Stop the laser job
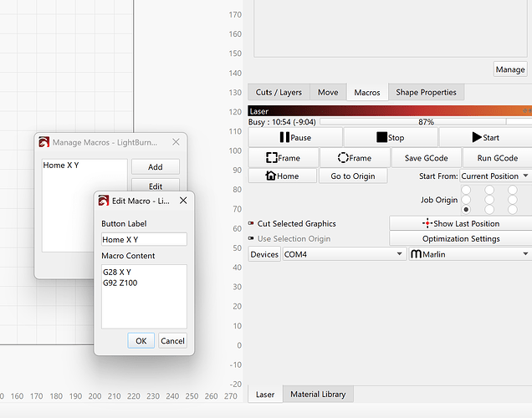 391,137
